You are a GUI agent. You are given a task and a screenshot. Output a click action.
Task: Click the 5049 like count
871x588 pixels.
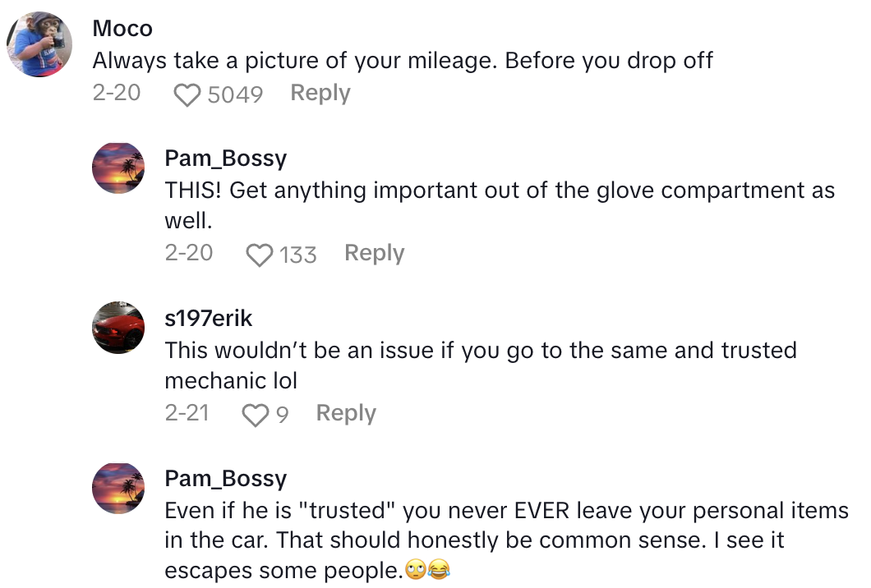[235, 94]
